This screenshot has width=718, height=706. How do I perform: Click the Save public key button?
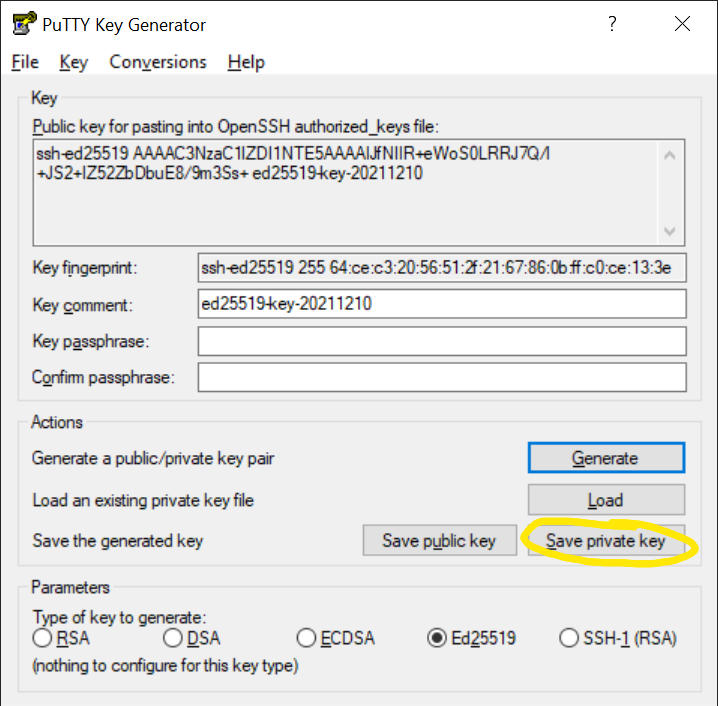pyautogui.click(x=438, y=541)
